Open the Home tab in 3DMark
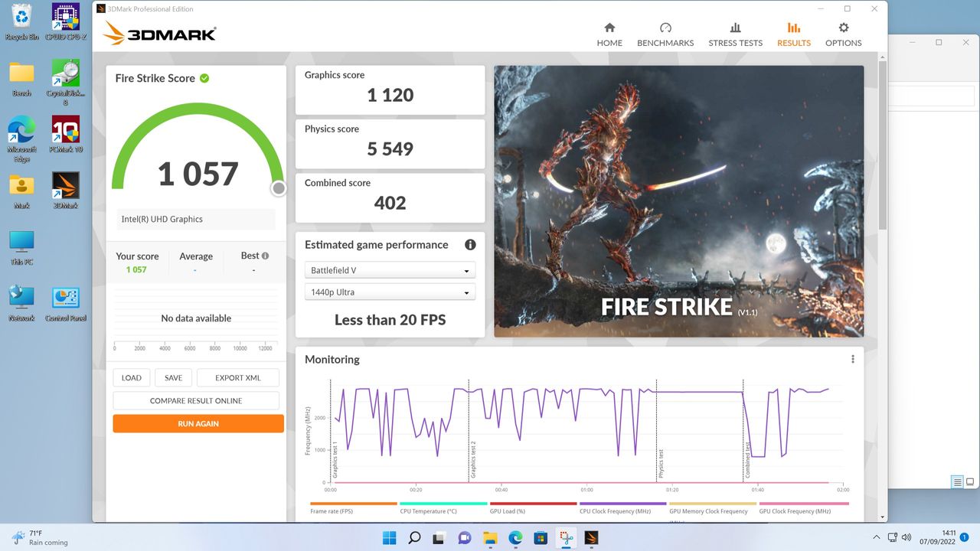Viewport: 980px width, 551px height. pyautogui.click(x=609, y=34)
